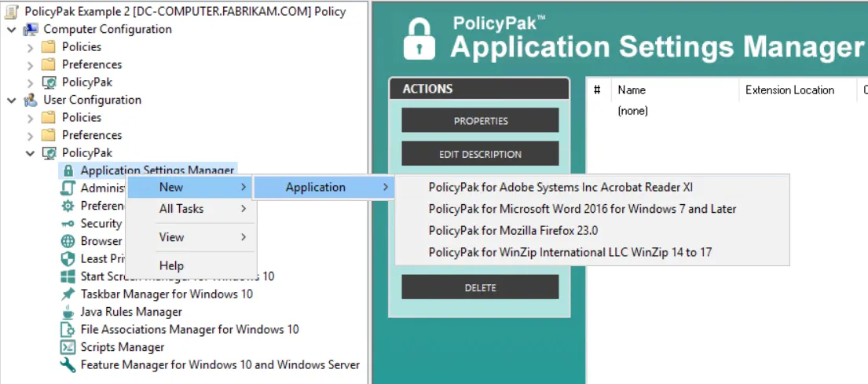The image size is (868, 384).
Task: Click the (none) entry in the list
Action: [x=632, y=111]
